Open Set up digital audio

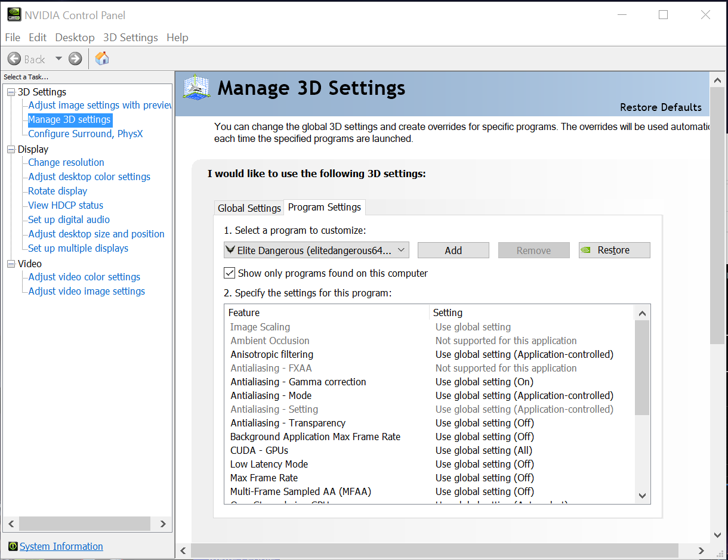click(69, 219)
